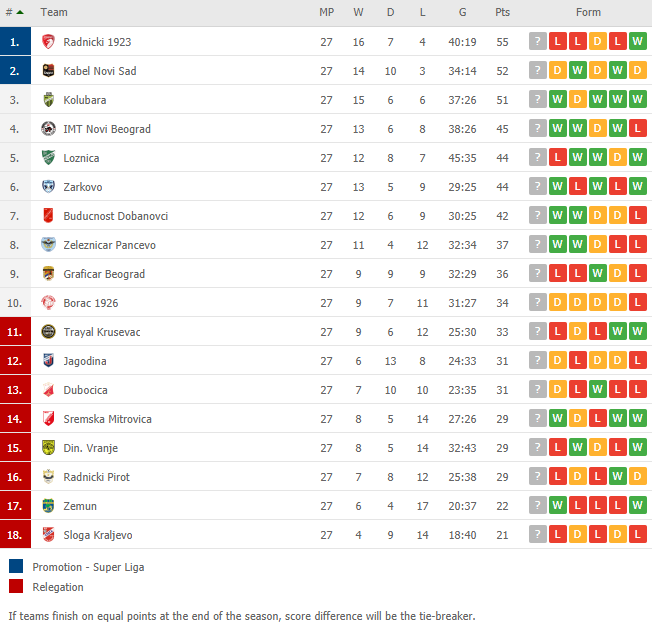
Task: Click the Zemun team crest
Action: coord(48,506)
